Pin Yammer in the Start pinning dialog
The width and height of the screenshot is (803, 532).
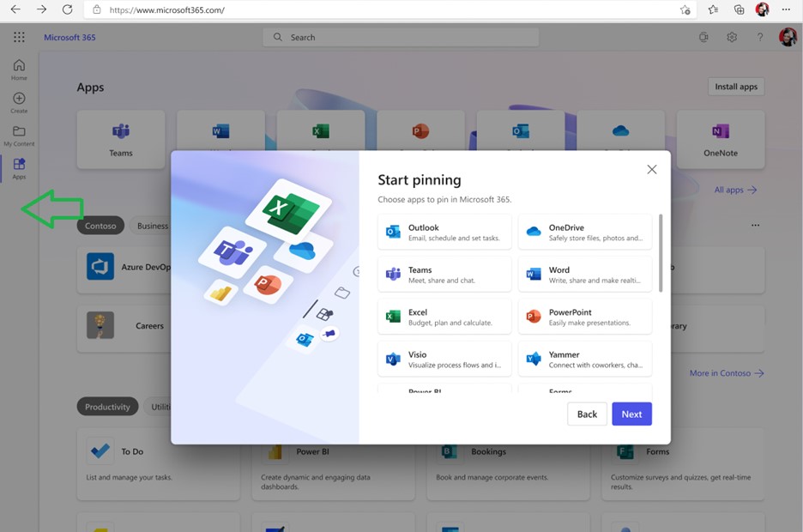coord(585,359)
